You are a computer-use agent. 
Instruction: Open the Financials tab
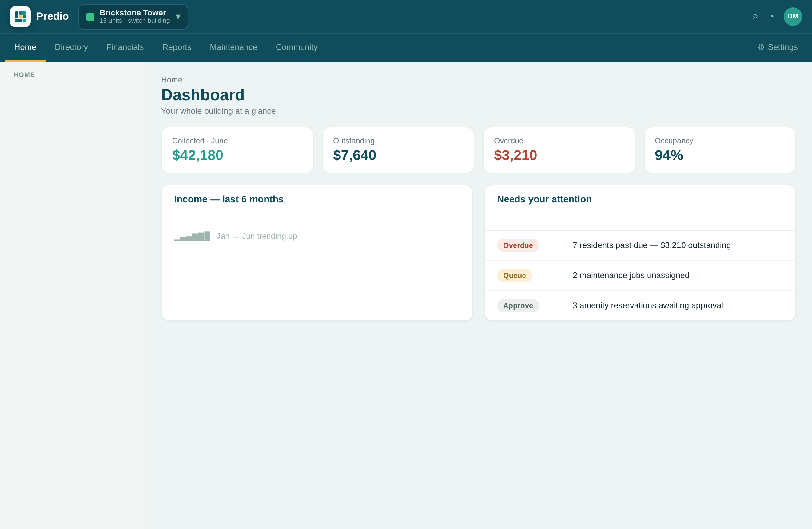coord(125,47)
